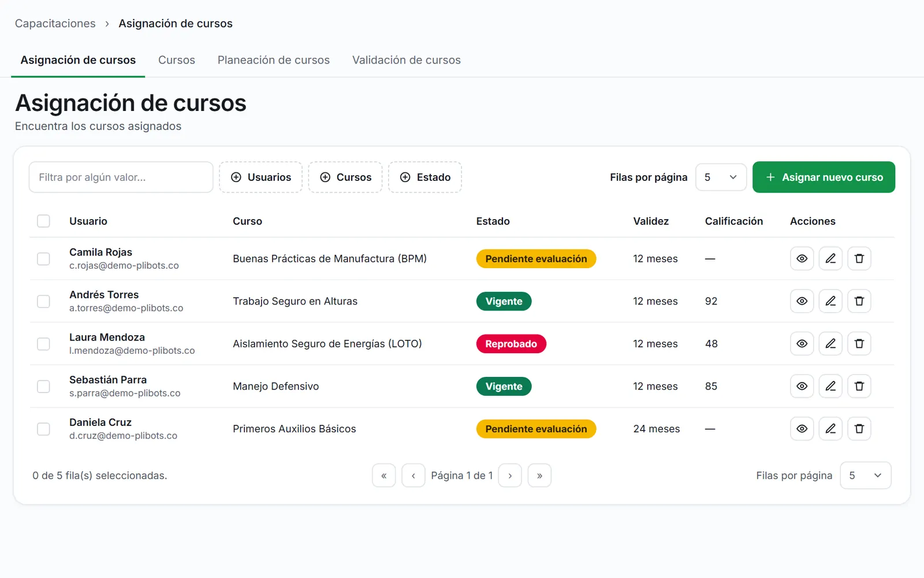Check the Daniela Cruz row checkbox

point(43,429)
